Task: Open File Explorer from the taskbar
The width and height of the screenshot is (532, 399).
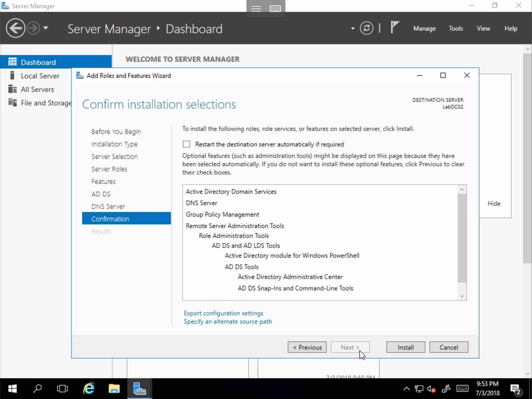Action: 114,389
